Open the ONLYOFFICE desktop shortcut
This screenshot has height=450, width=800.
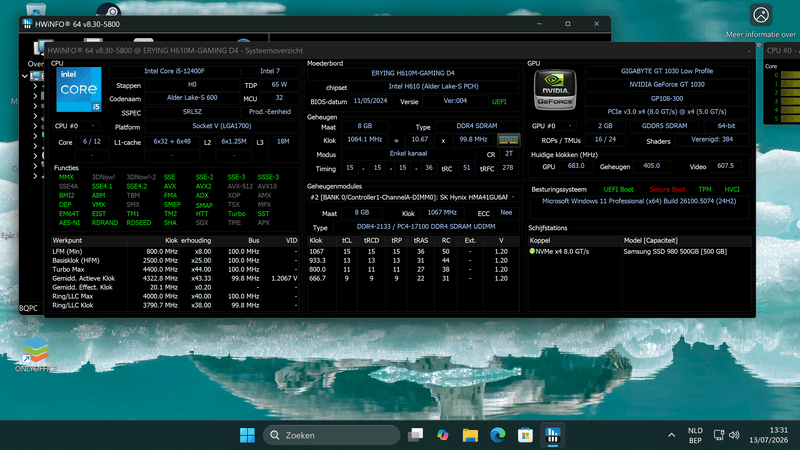(x=36, y=354)
